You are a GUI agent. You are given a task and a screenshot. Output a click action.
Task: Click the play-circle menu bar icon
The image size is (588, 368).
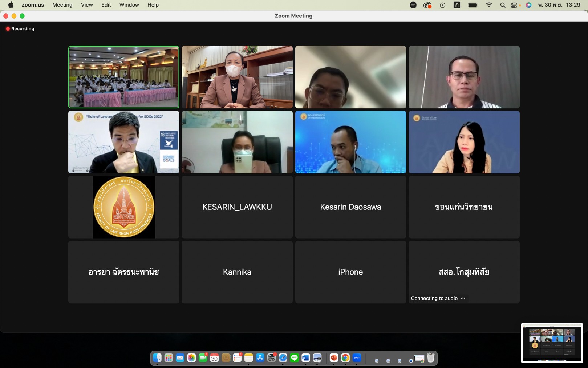click(442, 5)
